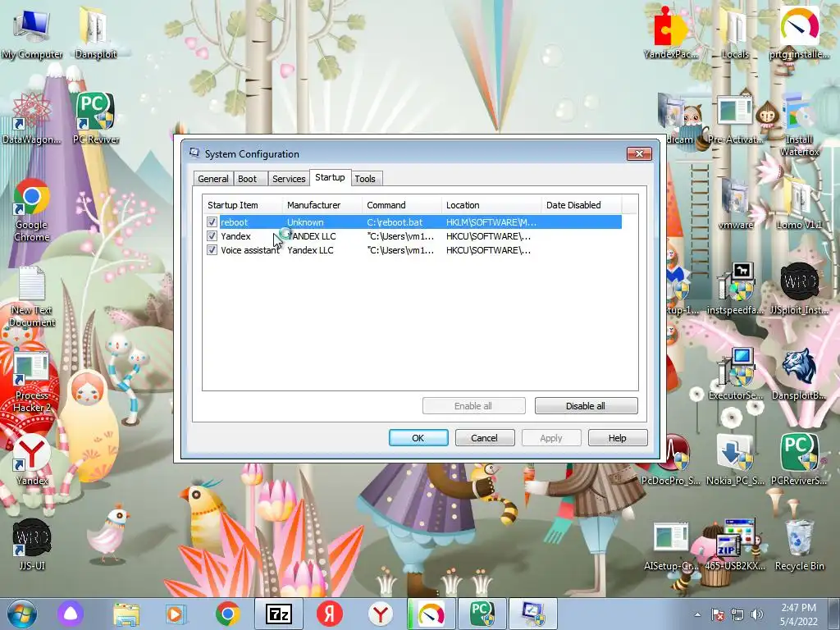Image resolution: width=840 pixels, height=630 pixels.
Task: Open the Recycle Bin
Action: coord(799,546)
